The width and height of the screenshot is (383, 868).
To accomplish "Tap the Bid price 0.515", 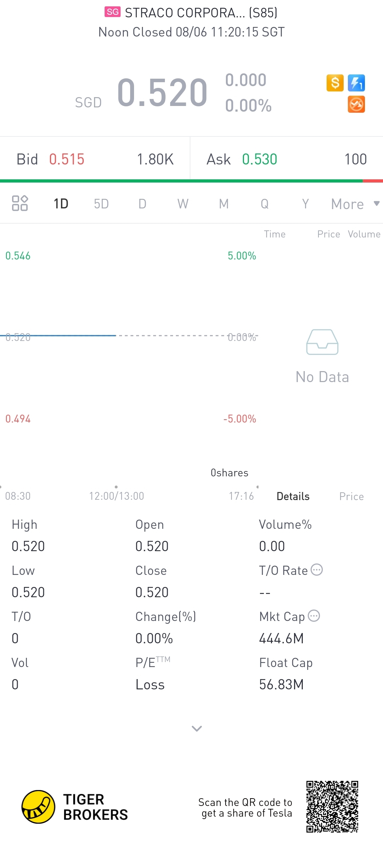I will pos(67,159).
